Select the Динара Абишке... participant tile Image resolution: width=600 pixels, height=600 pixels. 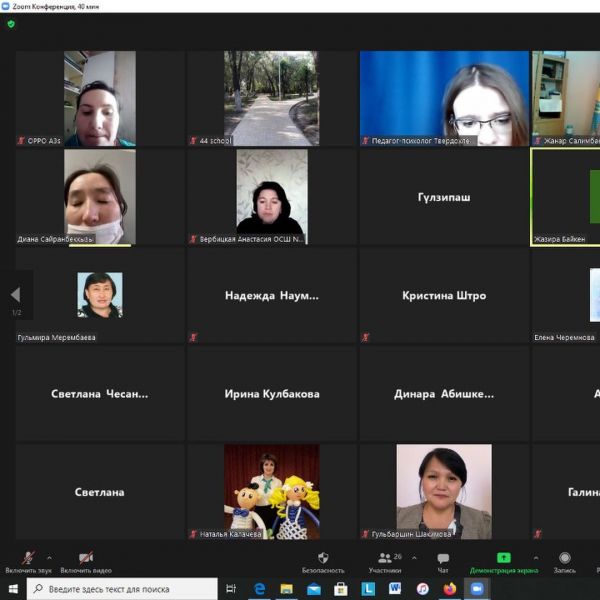444,393
